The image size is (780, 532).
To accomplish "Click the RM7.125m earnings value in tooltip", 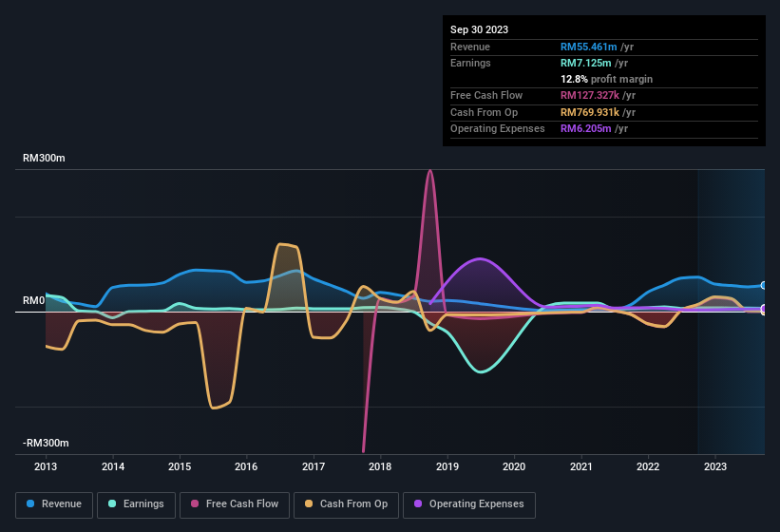I will (587, 63).
